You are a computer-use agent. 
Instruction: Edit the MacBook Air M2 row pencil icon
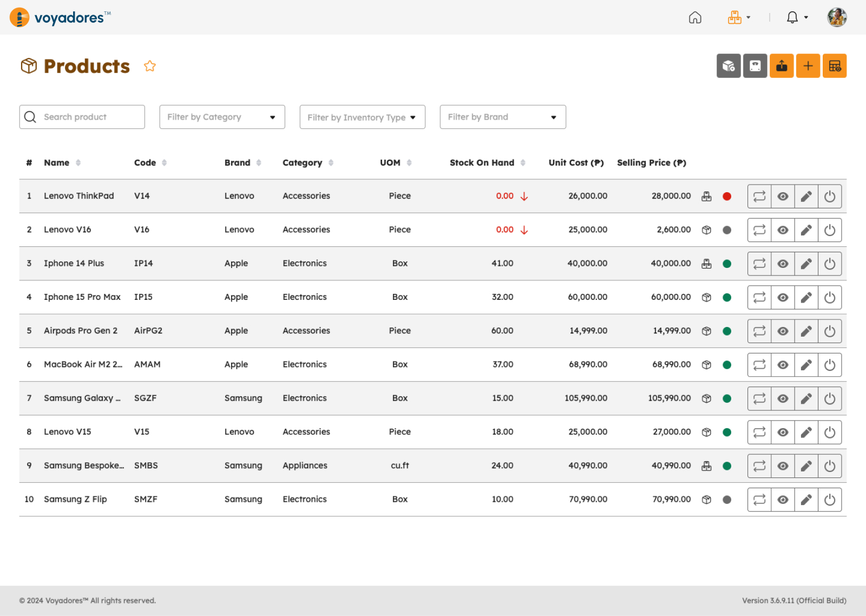tap(806, 365)
